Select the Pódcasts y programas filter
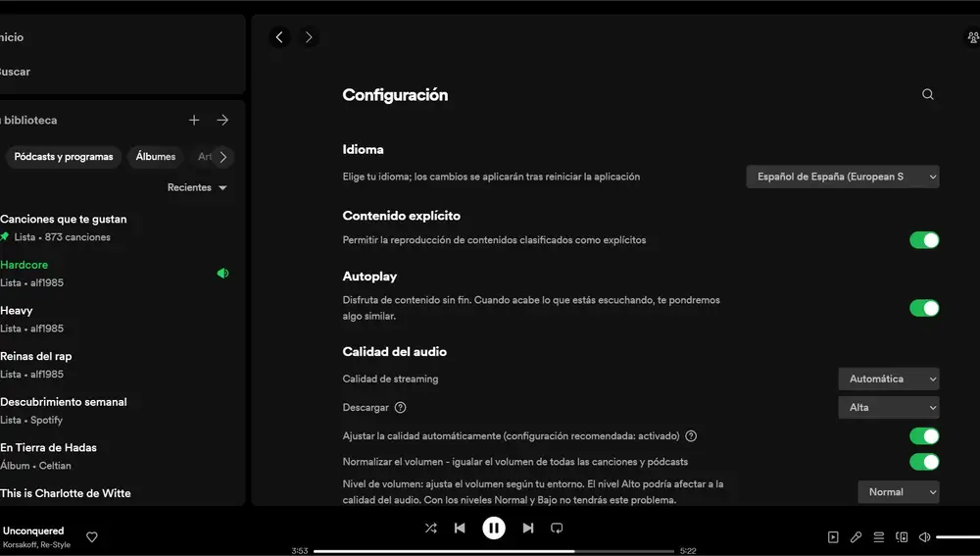The height and width of the screenshot is (556, 980). point(64,157)
